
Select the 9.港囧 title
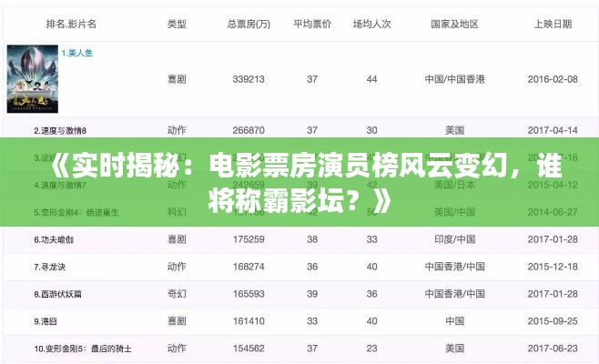[x=46, y=321]
